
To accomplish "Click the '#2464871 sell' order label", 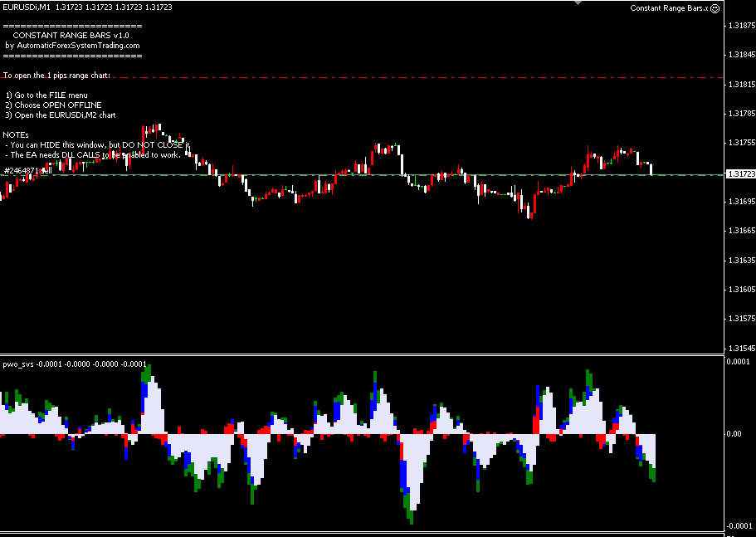I will pyautogui.click(x=28, y=170).
